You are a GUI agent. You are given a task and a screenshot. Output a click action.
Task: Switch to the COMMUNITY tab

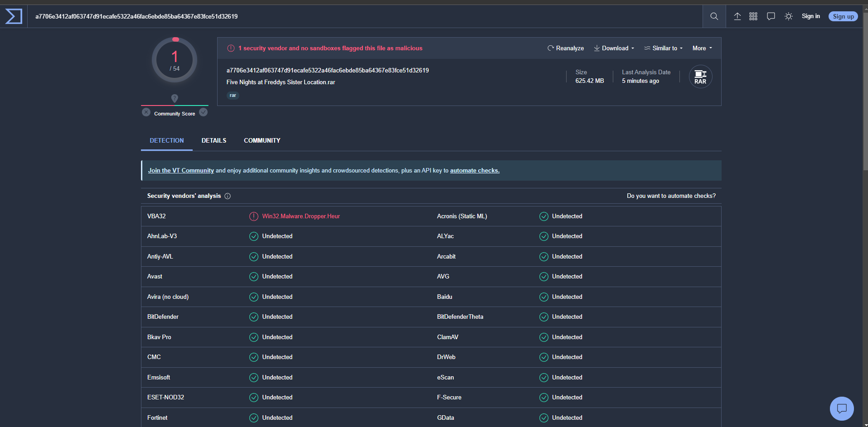point(262,140)
